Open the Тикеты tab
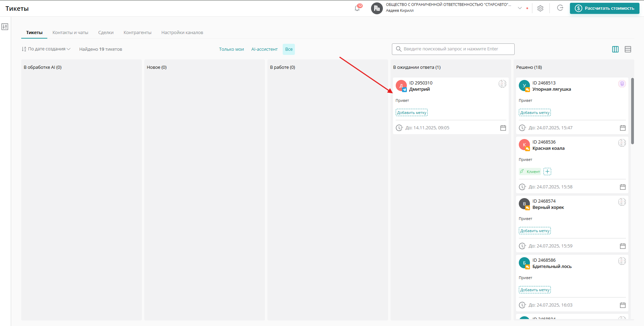The width and height of the screenshot is (644, 326). (34, 33)
